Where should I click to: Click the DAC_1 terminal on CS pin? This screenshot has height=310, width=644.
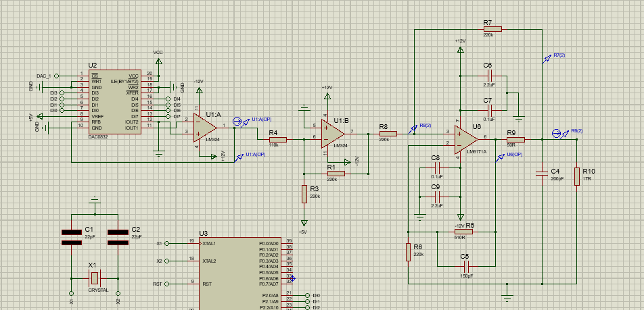56,76
